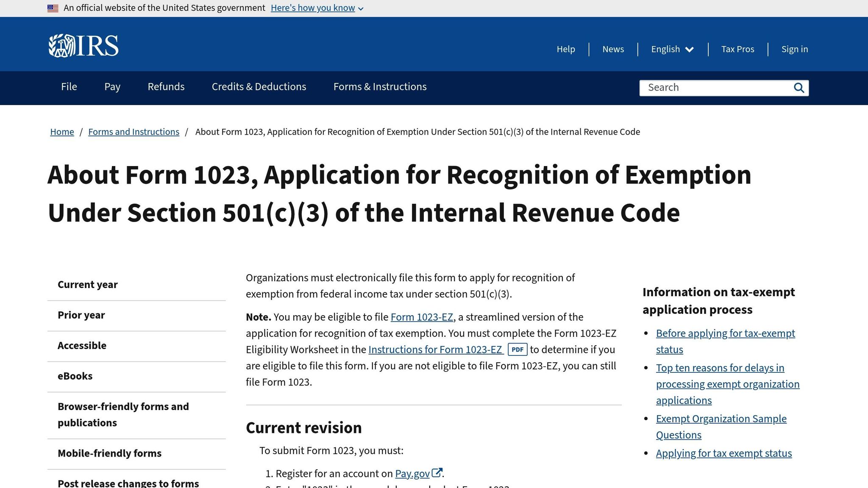Follow the Applying for tax exempt status link
The width and height of the screenshot is (868, 488).
pos(723,453)
